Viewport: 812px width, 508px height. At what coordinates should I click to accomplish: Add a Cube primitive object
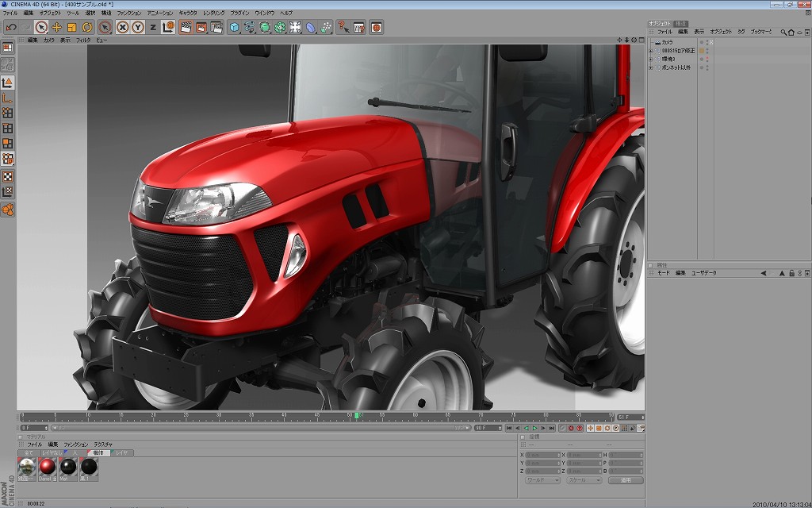[235, 27]
